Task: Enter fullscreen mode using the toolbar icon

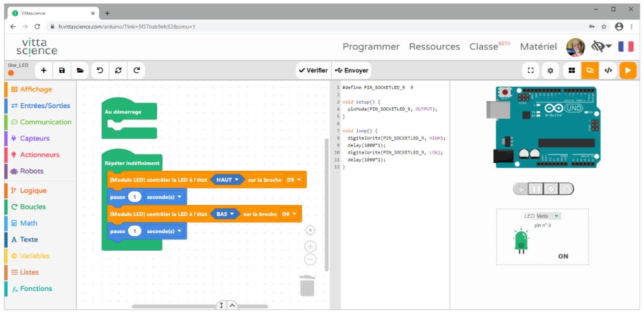Action: pos(531,70)
